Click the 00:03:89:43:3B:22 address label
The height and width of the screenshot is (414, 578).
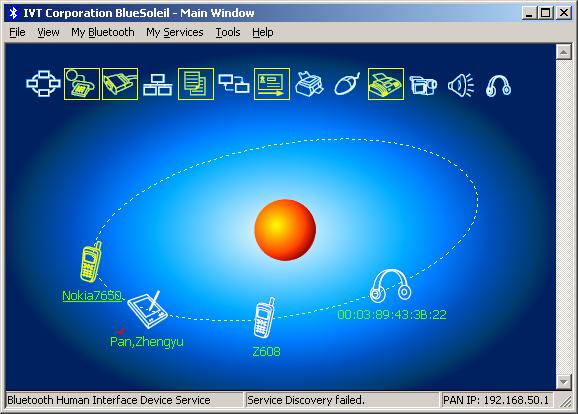[392, 314]
